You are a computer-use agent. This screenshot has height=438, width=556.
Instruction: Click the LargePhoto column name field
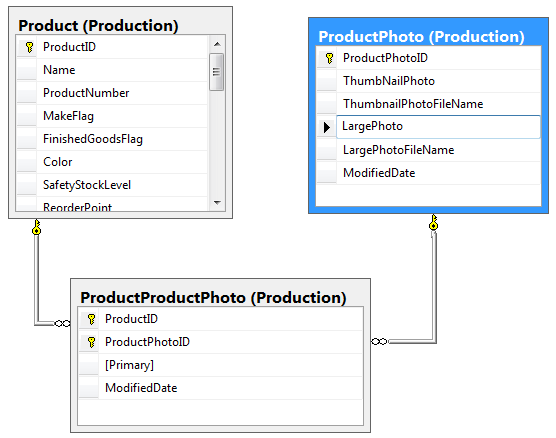click(x=438, y=126)
